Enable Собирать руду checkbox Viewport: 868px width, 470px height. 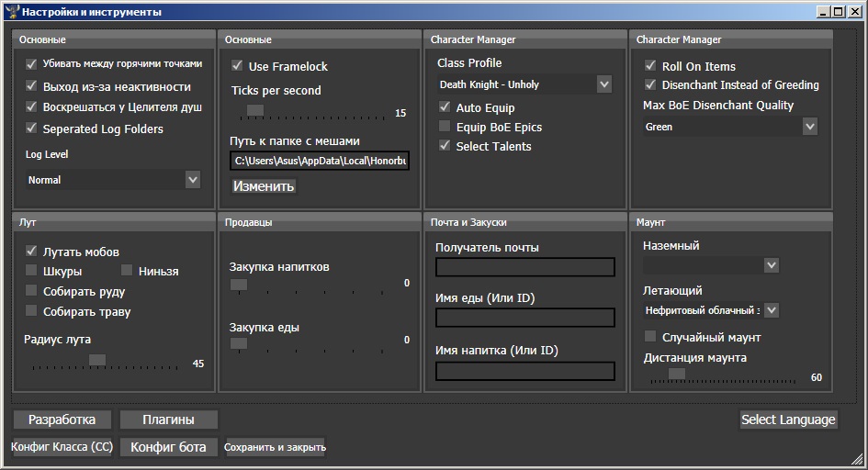click(31, 291)
